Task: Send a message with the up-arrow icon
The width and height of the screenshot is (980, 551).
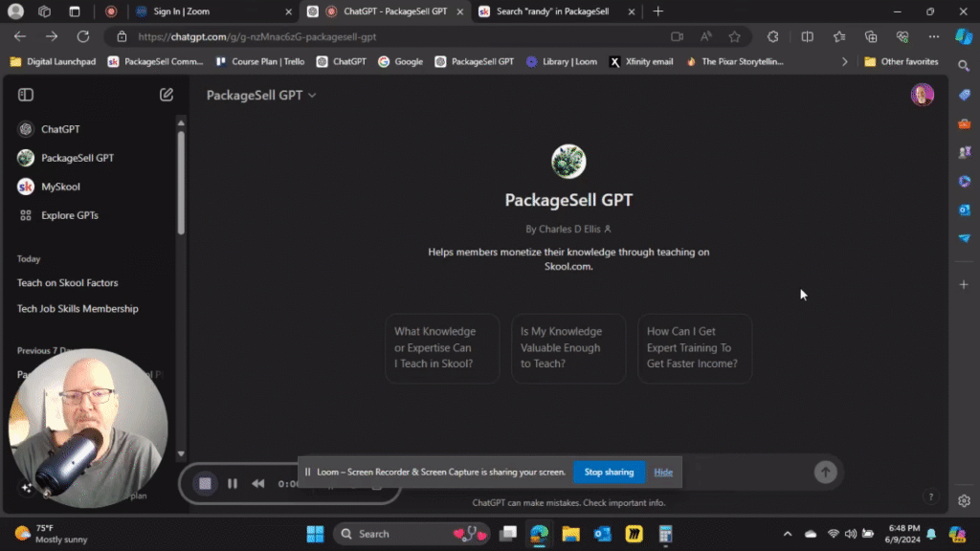Action: [x=825, y=472]
